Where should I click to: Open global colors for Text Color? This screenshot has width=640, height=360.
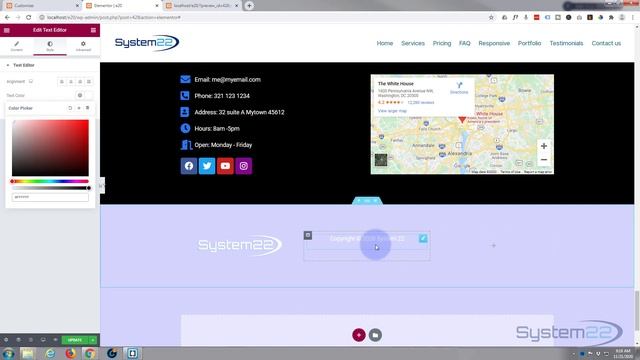point(80,95)
